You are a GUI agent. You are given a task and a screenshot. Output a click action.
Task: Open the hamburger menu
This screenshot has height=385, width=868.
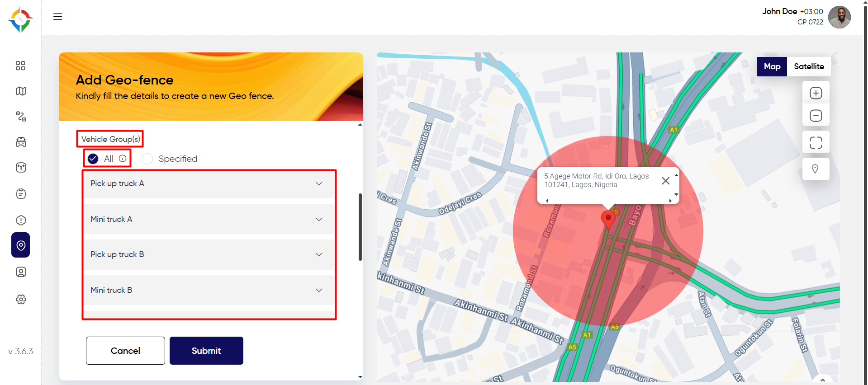click(57, 17)
